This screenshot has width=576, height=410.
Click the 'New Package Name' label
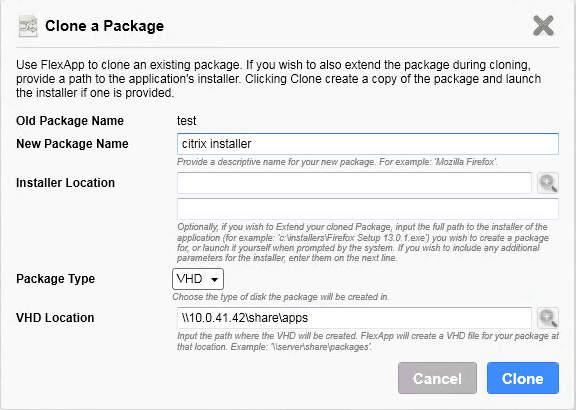72,144
